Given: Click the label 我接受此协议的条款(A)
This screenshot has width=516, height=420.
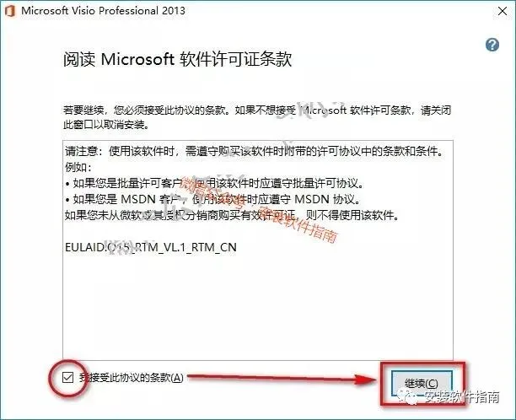Looking at the screenshot, I should (x=132, y=378).
